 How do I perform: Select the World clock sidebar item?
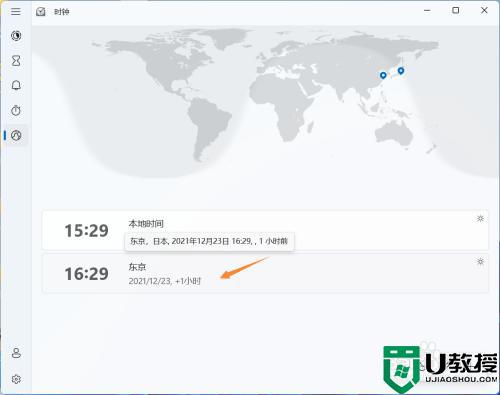(x=16, y=135)
